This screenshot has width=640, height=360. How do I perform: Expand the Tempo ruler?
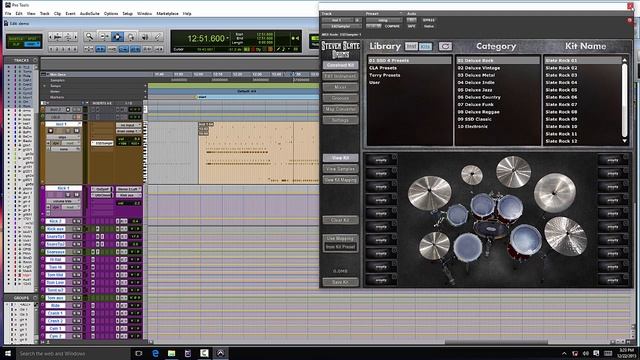44,86
